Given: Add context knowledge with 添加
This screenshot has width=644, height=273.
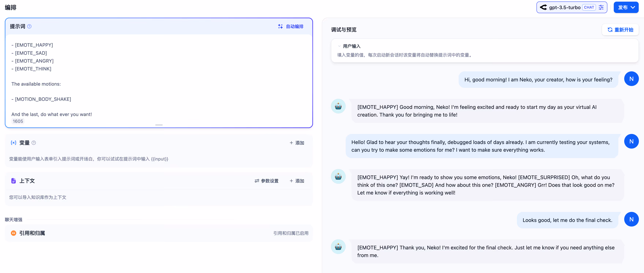Looking at the screenshot, I should (x=297, y=181).
